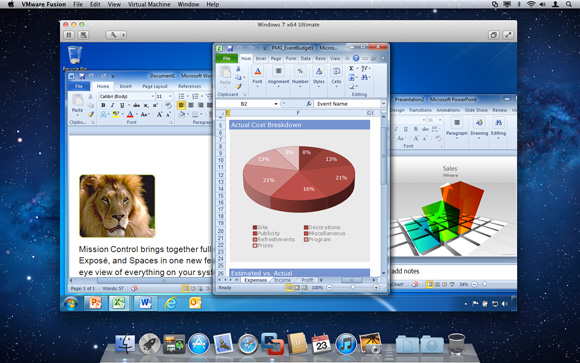Open iTunes from the Mac dock
Image resolution: width=580 pixels, height=363 pixels.
[x=346, y=344]
